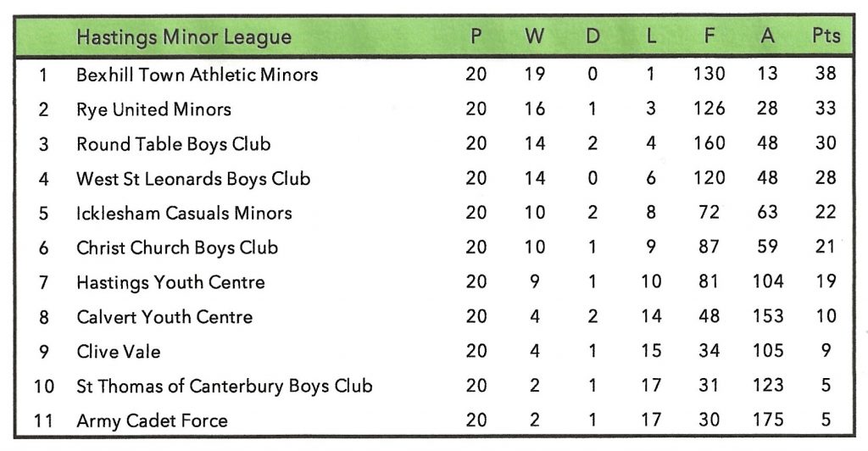868x451 pixels.
Task: Click the Hastings Youth Centre team name
Action: click(170, 282)
